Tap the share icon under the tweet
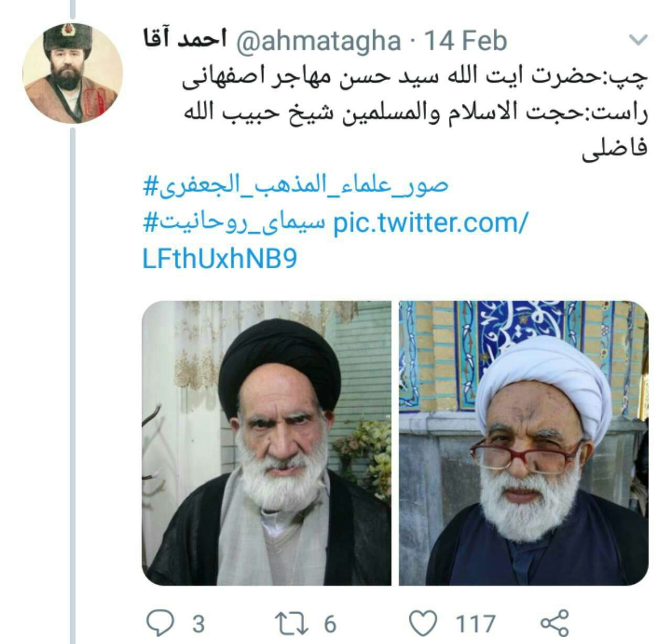Image resolution: width=671 pixels, height=644 pixels. pos(554,623)
